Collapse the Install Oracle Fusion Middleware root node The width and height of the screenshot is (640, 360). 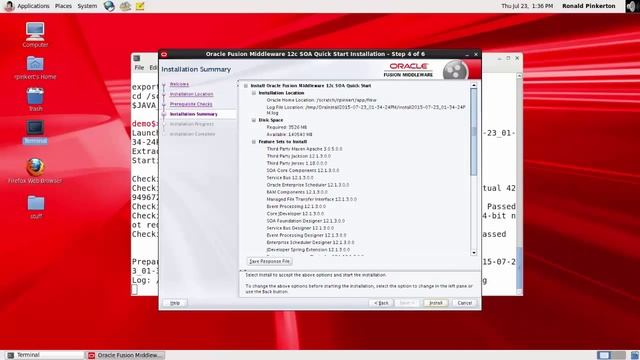pos(246,86)
